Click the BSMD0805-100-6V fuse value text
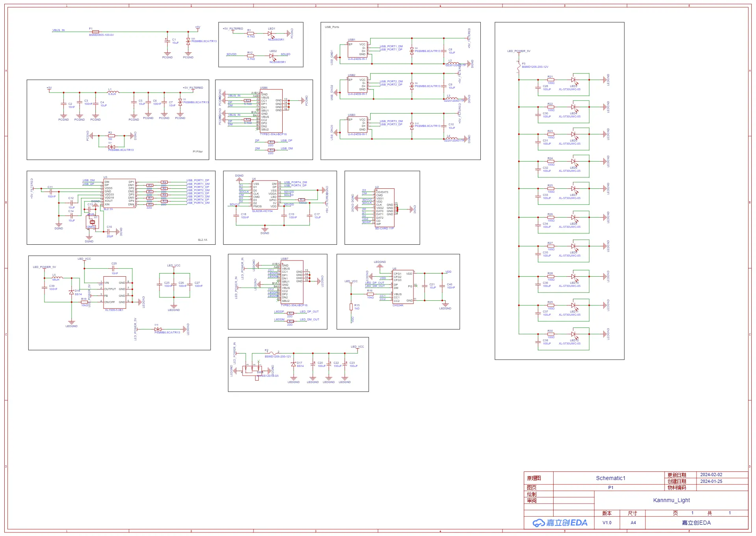This screenshot has width=756, height=536. tap(101, 35)
